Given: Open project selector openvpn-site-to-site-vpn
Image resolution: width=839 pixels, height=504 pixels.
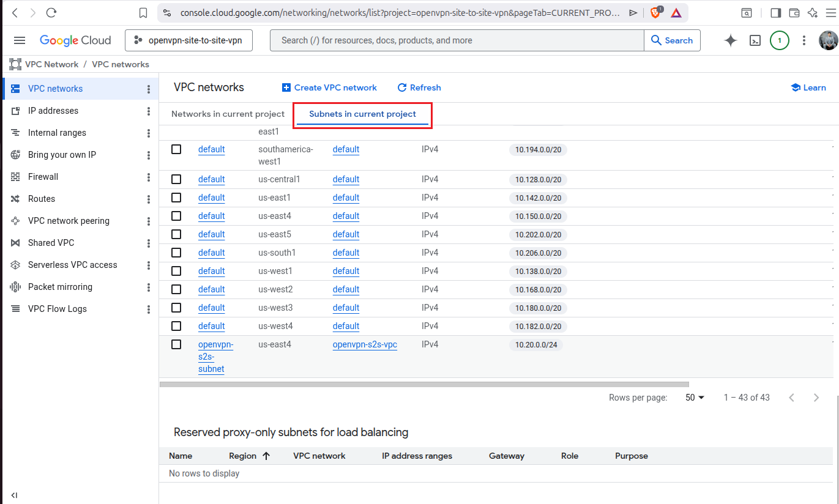Looking at the screenshot, I should tap(190, 40).
